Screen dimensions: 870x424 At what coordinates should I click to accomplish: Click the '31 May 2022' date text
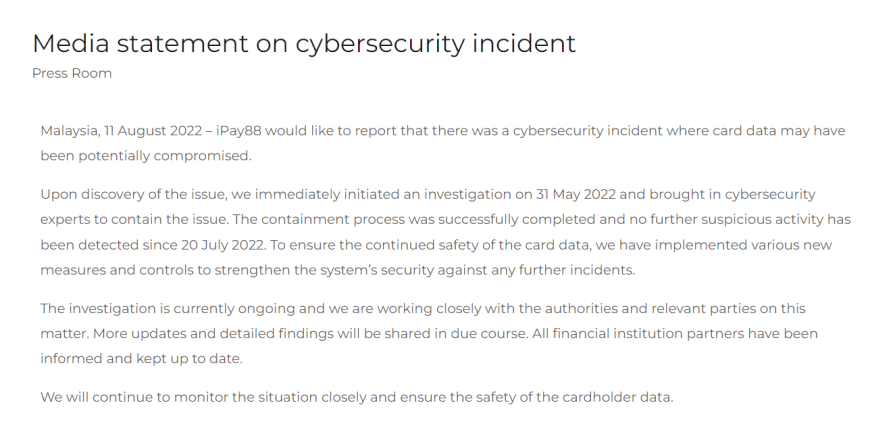[576, 194]
